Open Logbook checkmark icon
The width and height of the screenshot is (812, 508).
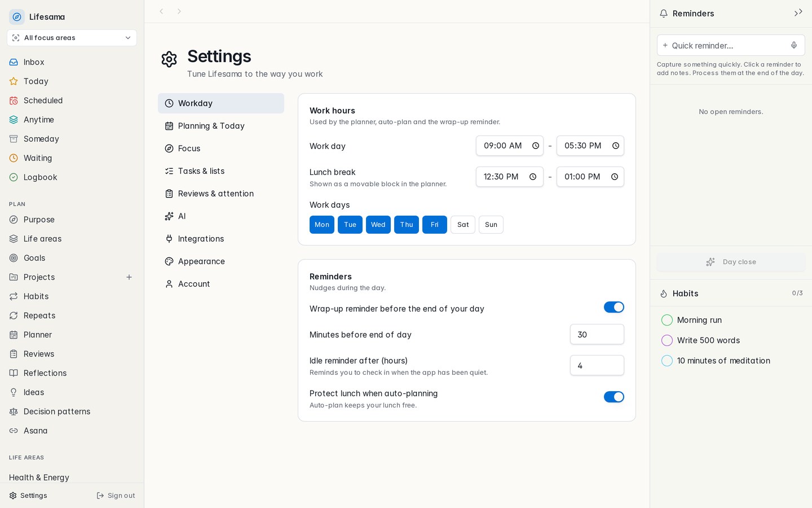point(14,177)
